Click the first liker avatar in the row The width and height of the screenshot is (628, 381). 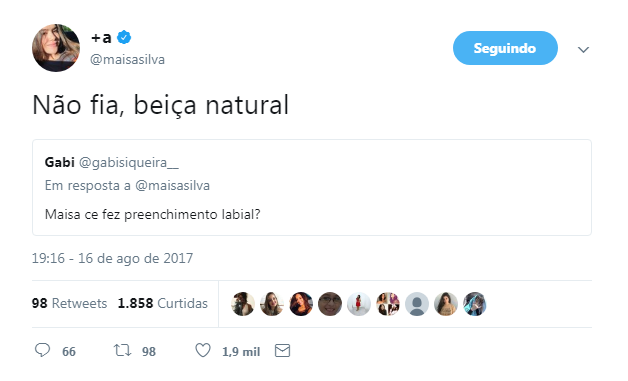coord(243,304)
